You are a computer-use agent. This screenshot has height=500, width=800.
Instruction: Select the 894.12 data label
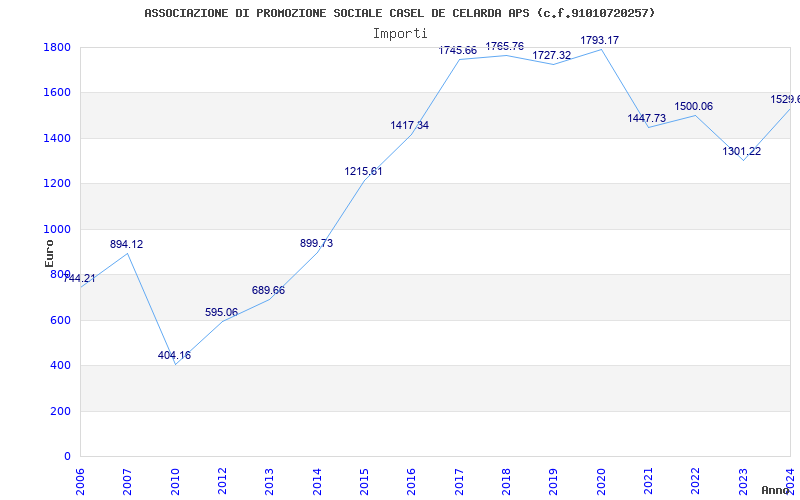point(127,244)
